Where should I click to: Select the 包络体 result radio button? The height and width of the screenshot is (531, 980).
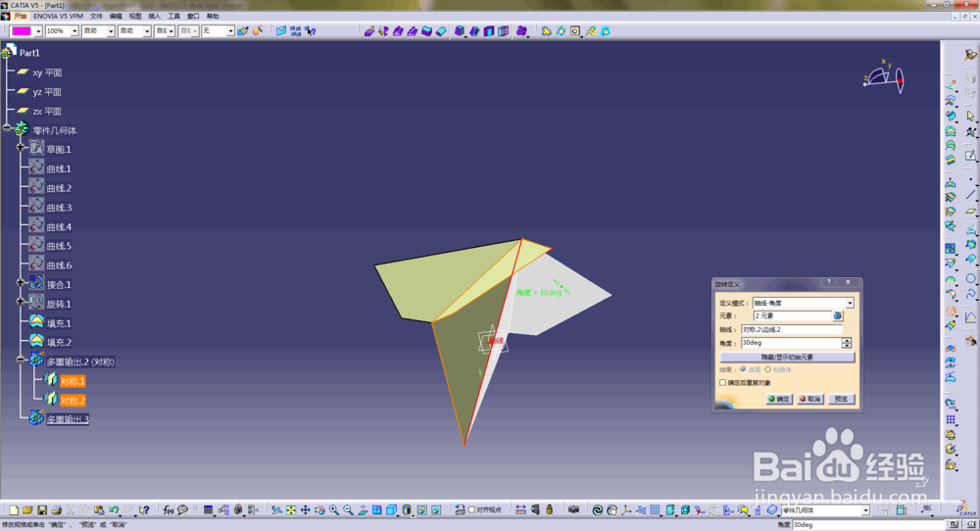(768, 369)
